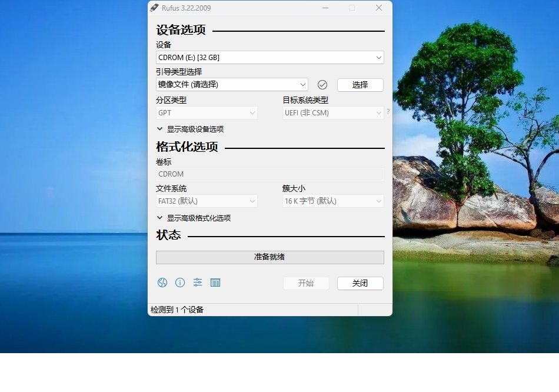Open the UEFI target system dropdown
This screenshot has width=559, height=392.
tap(333, 112)
